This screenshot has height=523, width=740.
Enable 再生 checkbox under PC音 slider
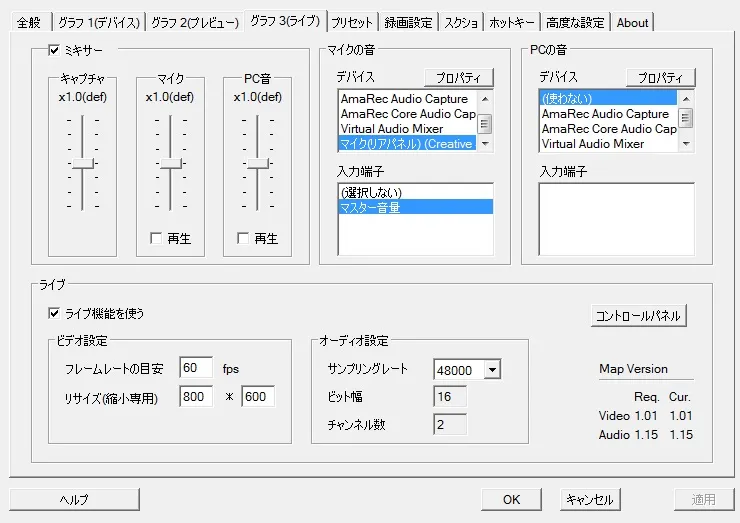click(243, 239)
